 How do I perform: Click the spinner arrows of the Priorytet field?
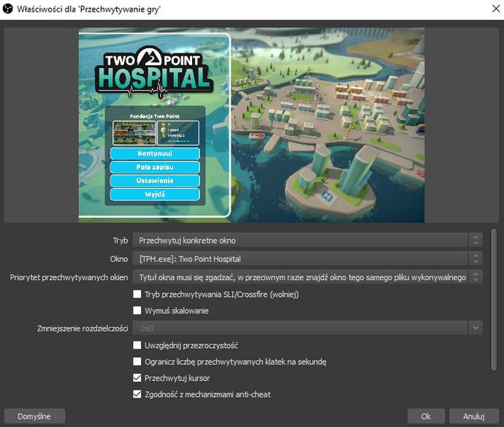pyautogui.click(x=476, y=277)
